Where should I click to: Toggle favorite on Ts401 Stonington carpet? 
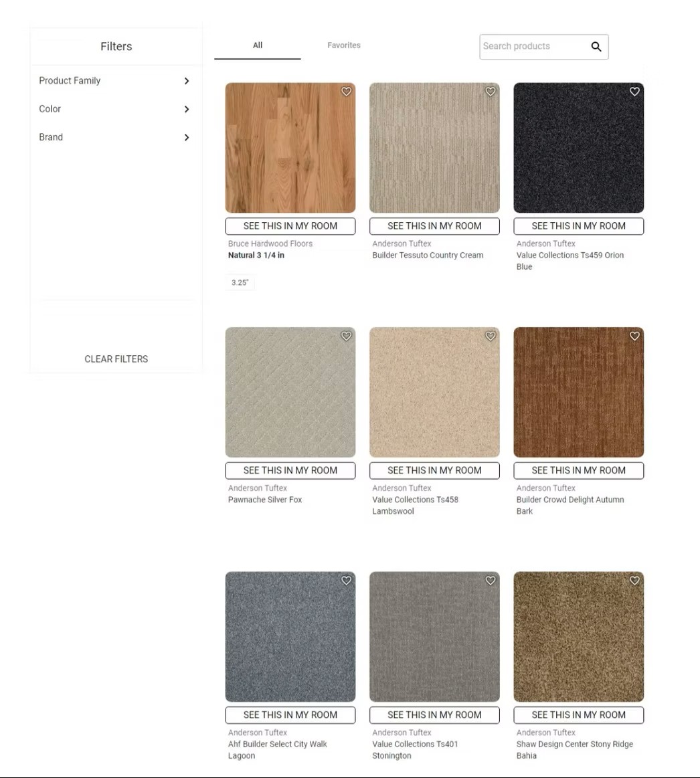click(x=491, y=581)
